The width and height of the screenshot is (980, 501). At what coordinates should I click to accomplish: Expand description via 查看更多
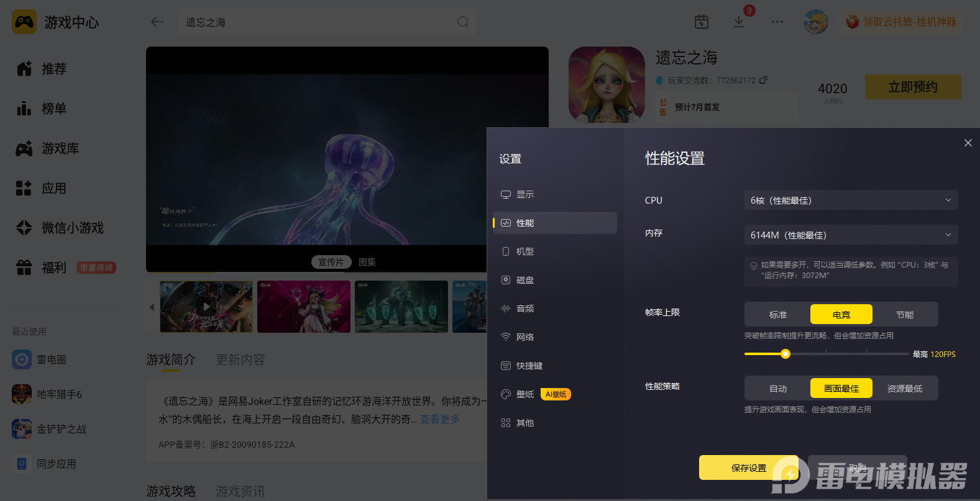(x=439, y=419)
